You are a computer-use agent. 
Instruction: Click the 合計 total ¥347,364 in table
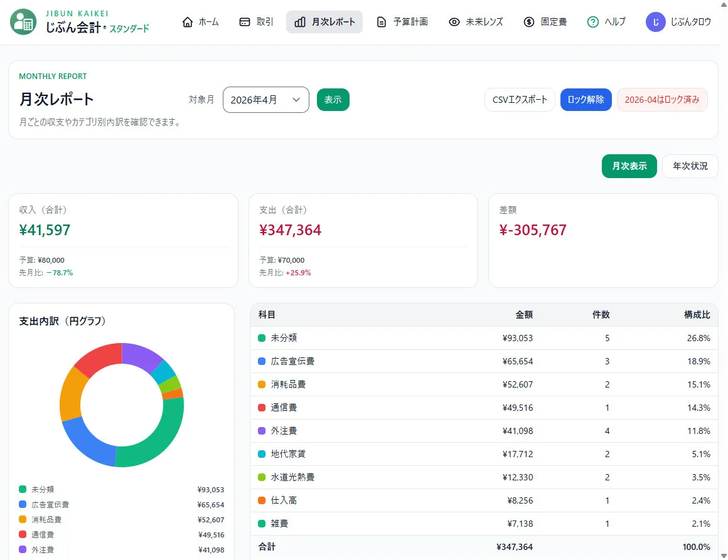coord(515,547)
